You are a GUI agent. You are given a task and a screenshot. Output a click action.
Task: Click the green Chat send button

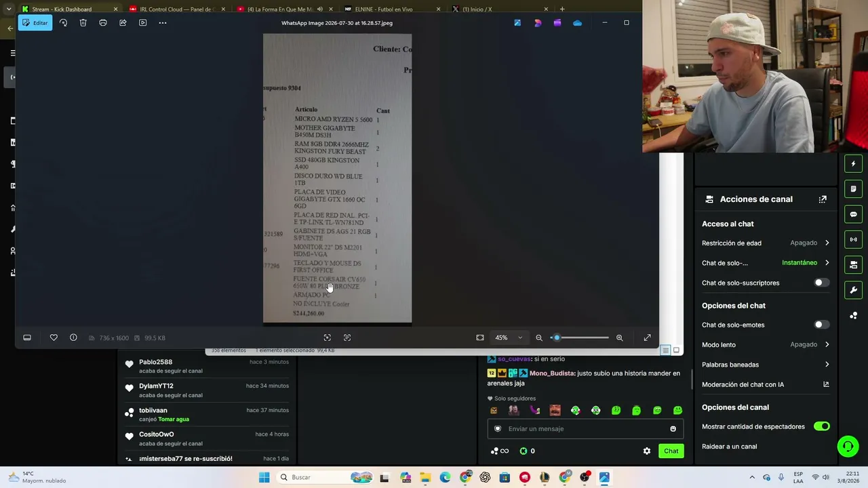pos(671,451)
